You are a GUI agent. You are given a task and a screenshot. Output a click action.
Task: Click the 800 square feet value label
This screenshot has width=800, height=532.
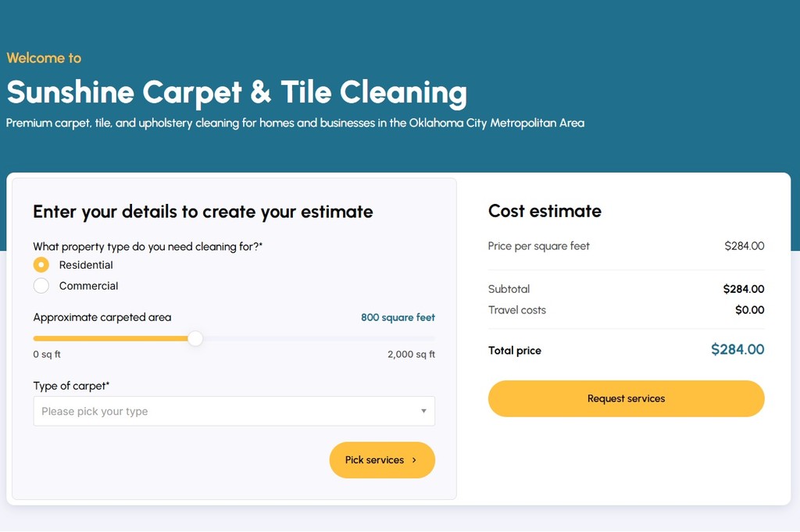398,317
